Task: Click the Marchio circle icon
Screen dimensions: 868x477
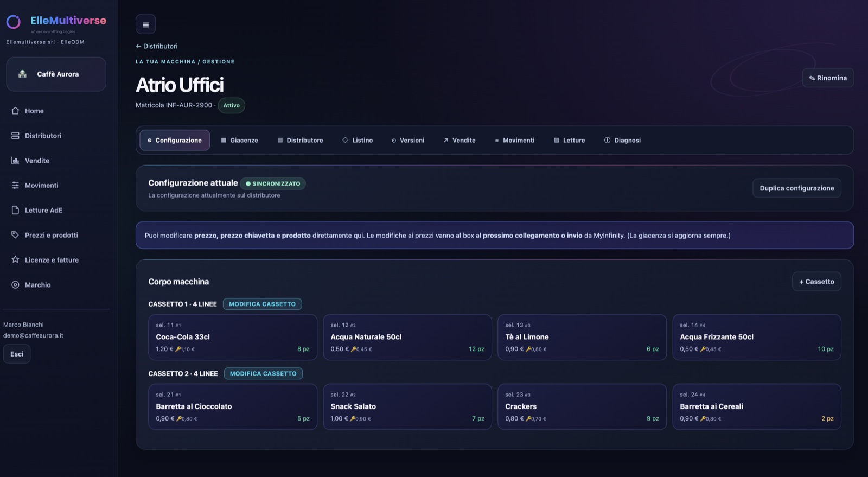Action: pos(15,284)
